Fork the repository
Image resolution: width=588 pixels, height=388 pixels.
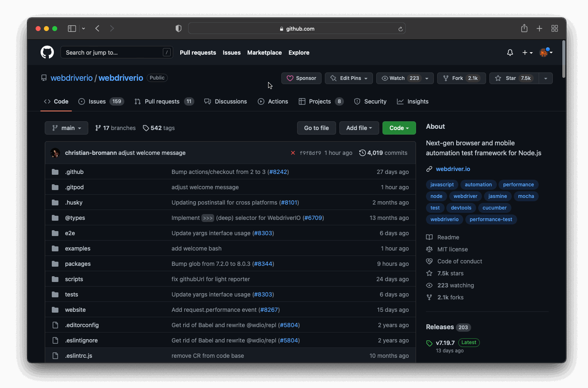[462, 78]
